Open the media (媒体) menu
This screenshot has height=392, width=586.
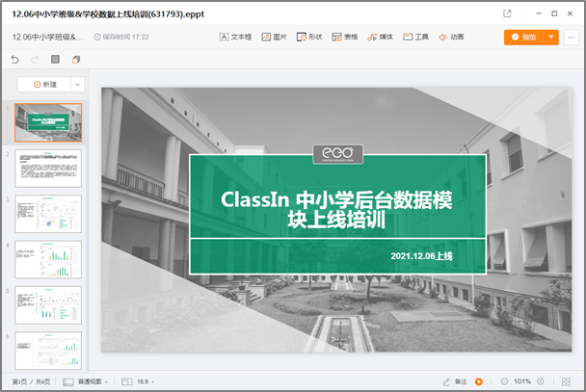[x=381, y=37]
